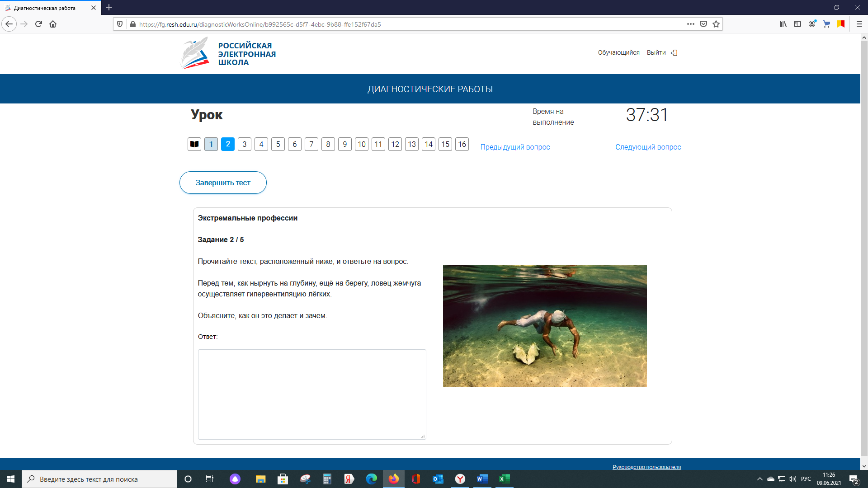
Task: Open the tracking protection shield panel
Action: pyautogui.click(x=120, y=24)
